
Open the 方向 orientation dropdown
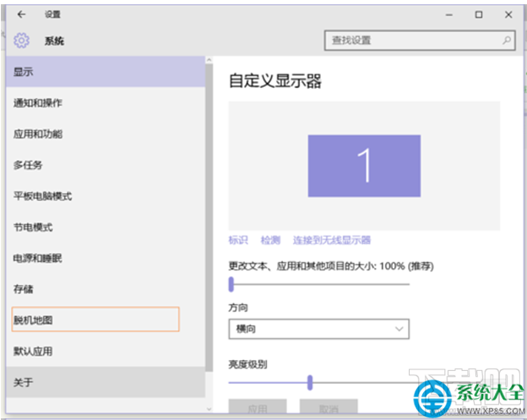318,329
